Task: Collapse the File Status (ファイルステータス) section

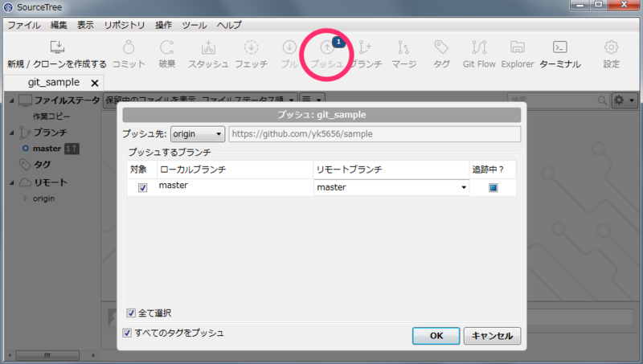Action: coord(11,100)
